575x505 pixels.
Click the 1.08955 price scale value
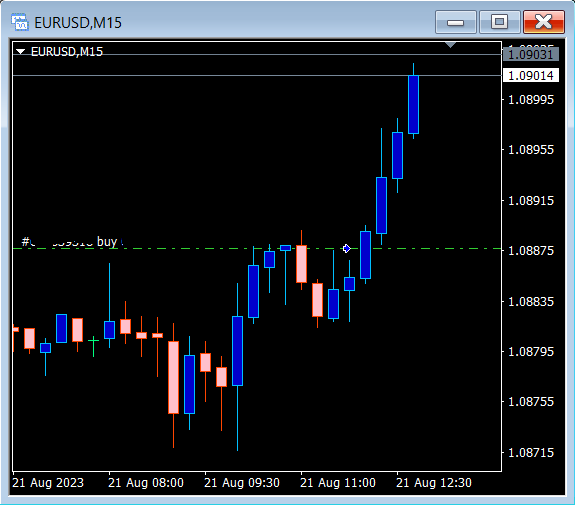pos(531,150)
